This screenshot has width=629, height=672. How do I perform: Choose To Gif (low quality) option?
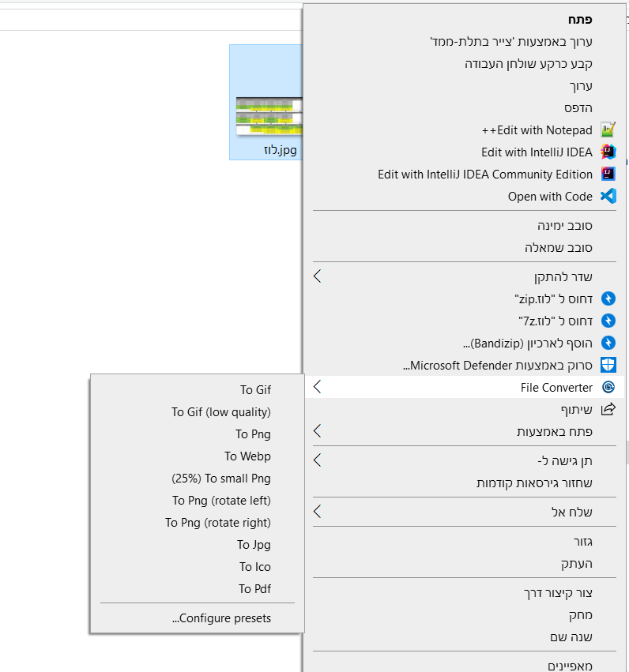(x=221, y=411)
